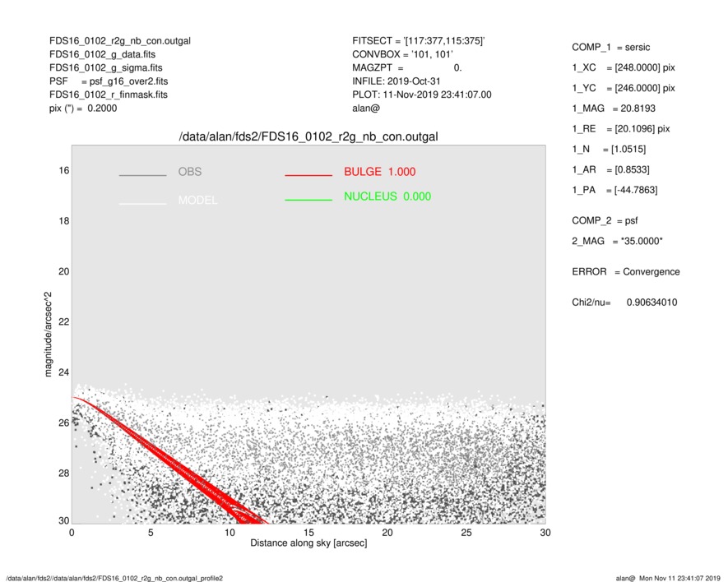
Task: Click the FDS16_0102_r_finmask.fits label
Action: pyautogui.click(x=109, y=95)
